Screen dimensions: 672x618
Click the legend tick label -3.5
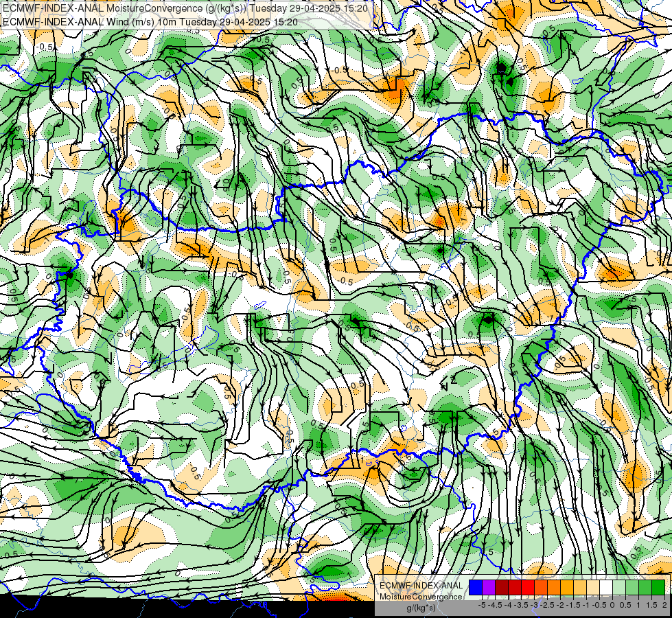pyautogui.click(x=521, y=605)
